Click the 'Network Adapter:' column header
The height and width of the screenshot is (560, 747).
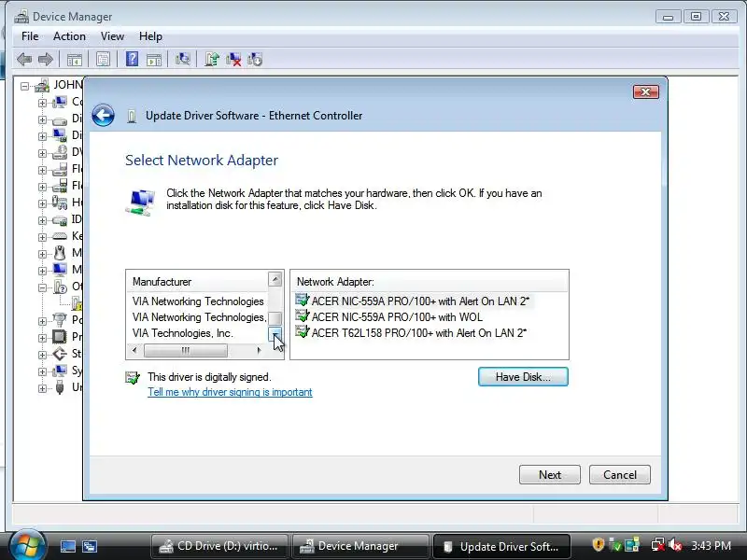[430, 282]
